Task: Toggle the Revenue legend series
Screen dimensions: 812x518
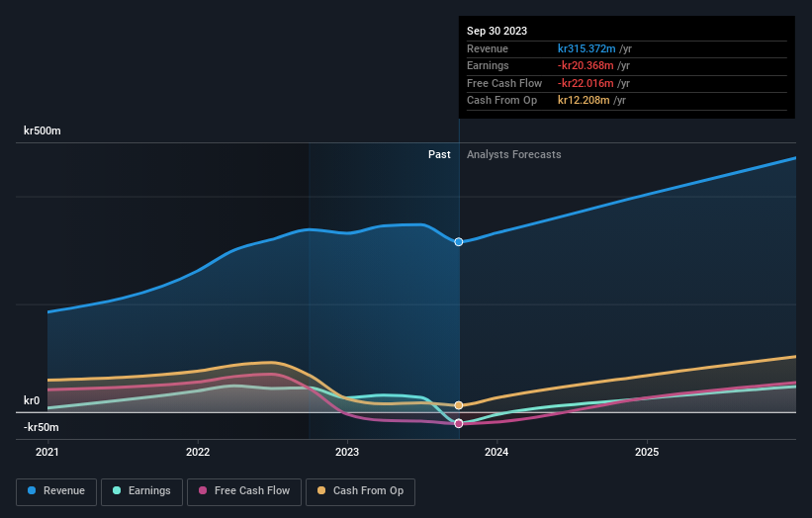Action: click(x=56, y=491)
